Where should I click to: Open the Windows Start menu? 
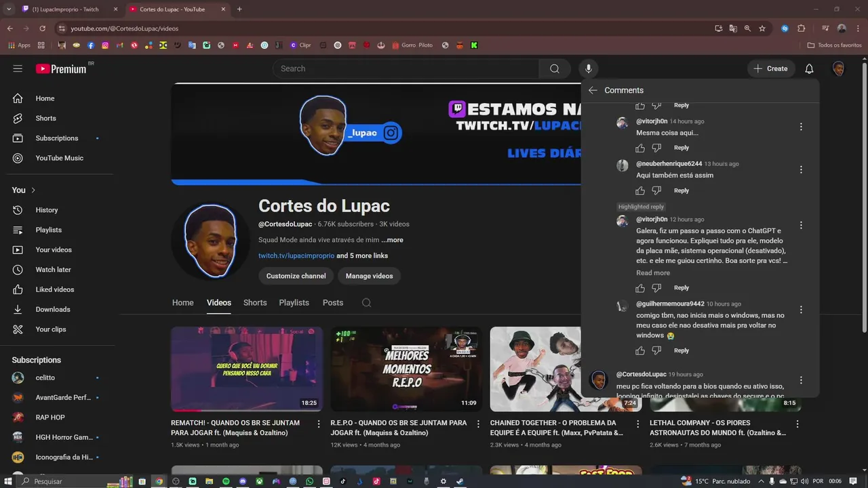tap(8, 481)
